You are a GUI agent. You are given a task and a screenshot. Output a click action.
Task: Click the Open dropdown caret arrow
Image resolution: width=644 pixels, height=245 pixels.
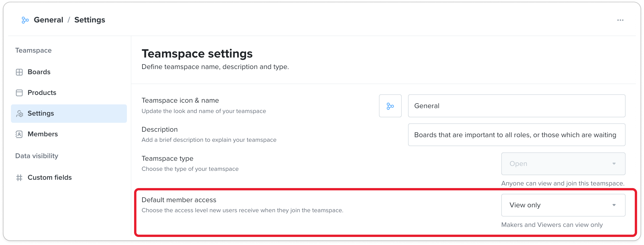(x=614, y=164)
